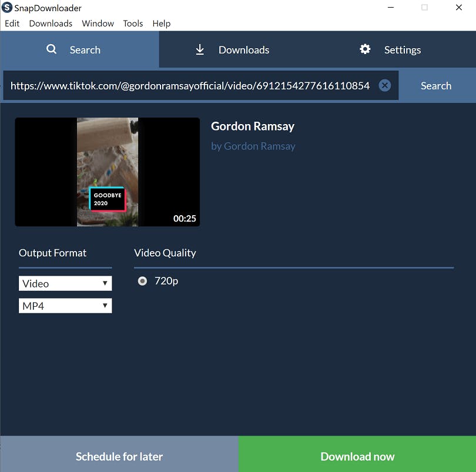
Task: Close the SnapDownloader window
Action: [x=459, y=7]
